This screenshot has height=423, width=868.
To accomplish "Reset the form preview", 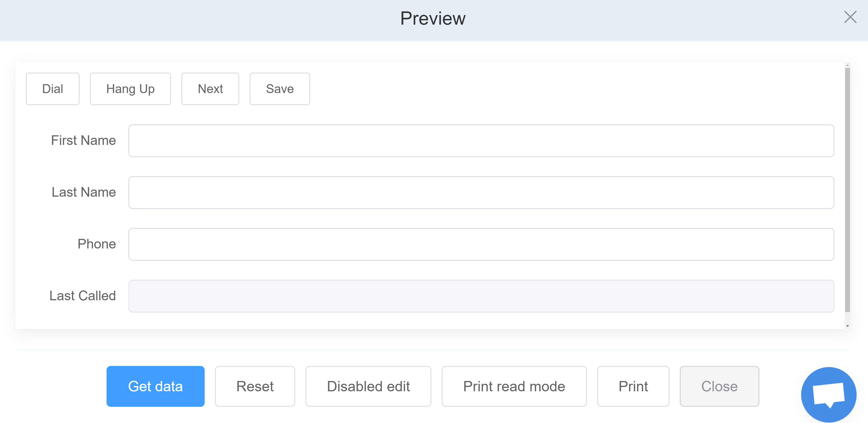I will 255,386.
